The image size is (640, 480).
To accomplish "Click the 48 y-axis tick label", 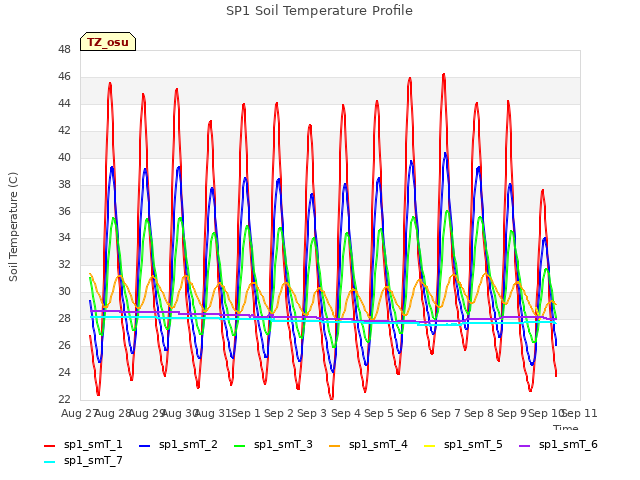I will (x=64, y=50).
